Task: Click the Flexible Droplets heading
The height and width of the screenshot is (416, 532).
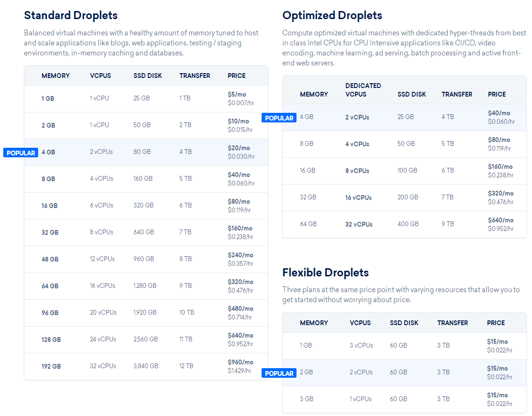Action: [x=325, y=273]
